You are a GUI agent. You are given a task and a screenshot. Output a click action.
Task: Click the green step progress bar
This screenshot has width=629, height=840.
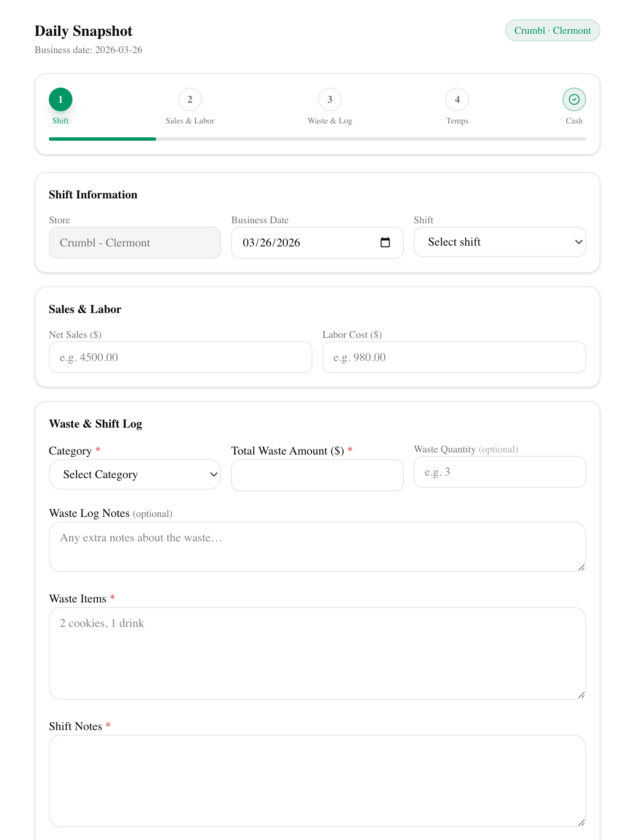(x=102, y=139)
